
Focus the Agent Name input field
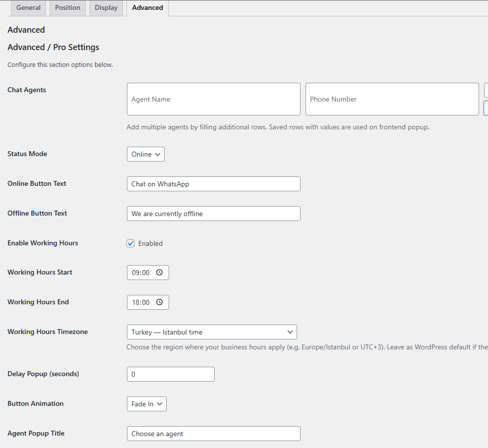[x=213, y=99]
